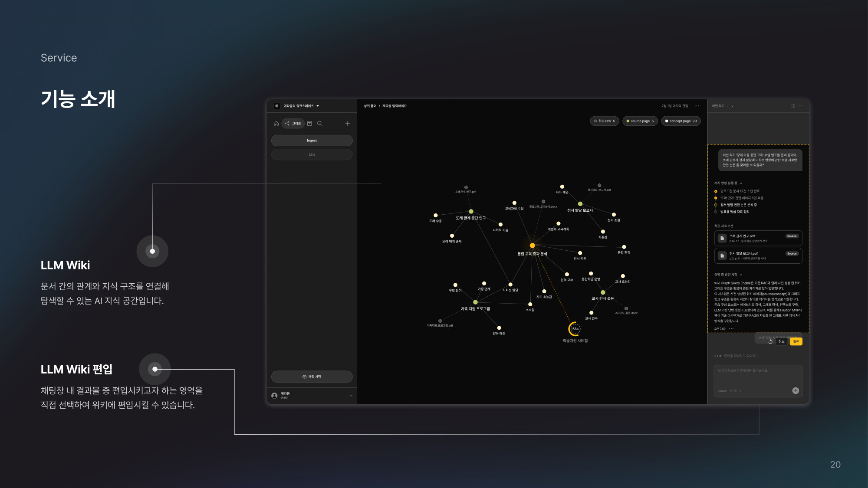Click the 자아 개념 node
Screen dimensions: 868x488
click(562, 187)
